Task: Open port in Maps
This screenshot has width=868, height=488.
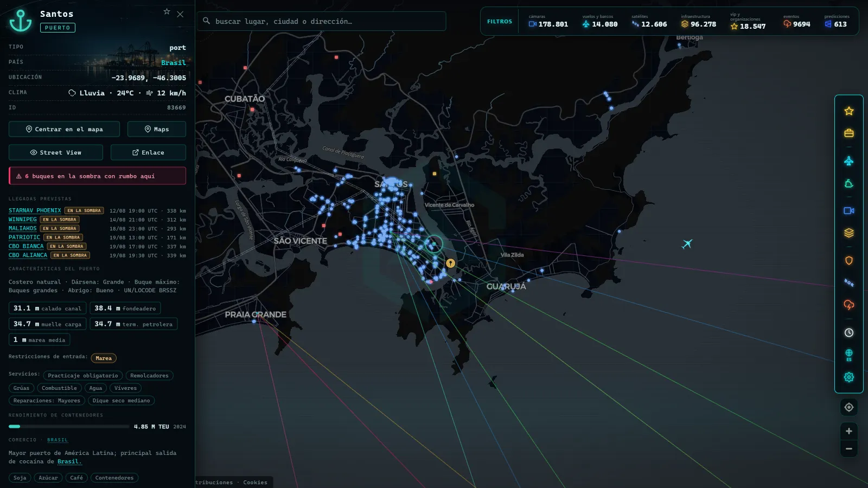Action: [157, 129]
